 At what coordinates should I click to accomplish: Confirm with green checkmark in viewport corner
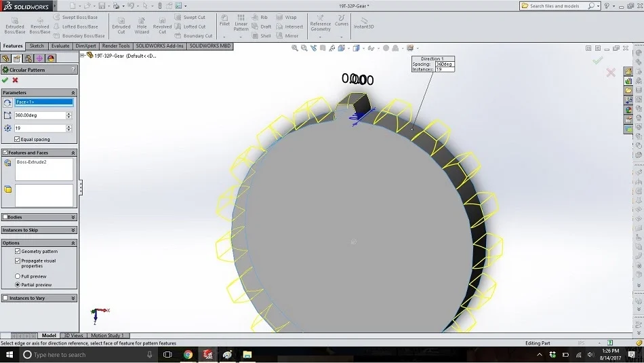598,60
